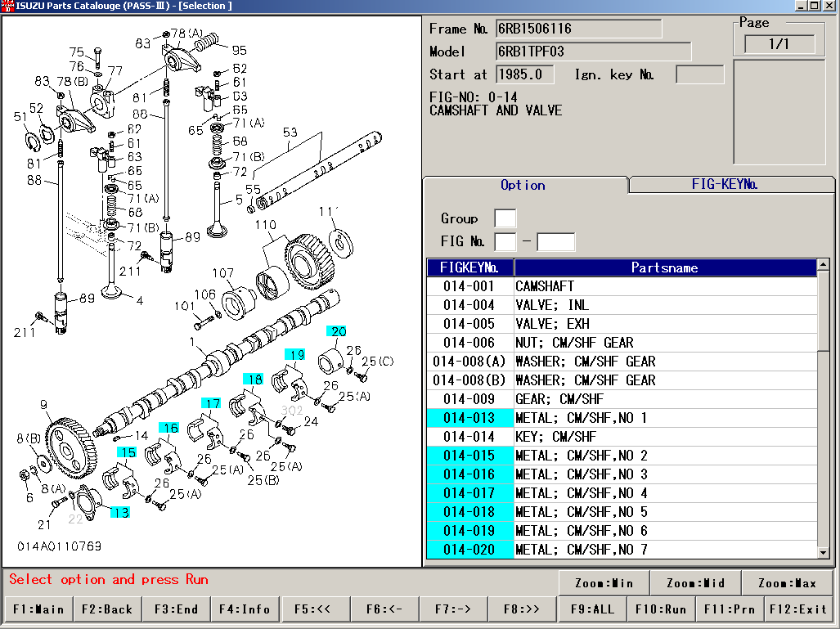
Task: Click the F9:ALL button
Action: (592, 609)
